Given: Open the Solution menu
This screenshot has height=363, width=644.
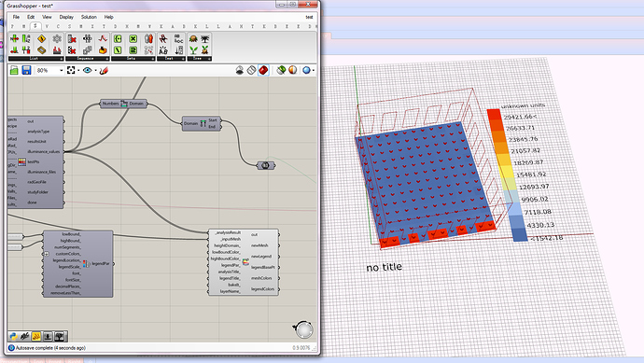Looking at the screenshot, I should tap(89, 17).
